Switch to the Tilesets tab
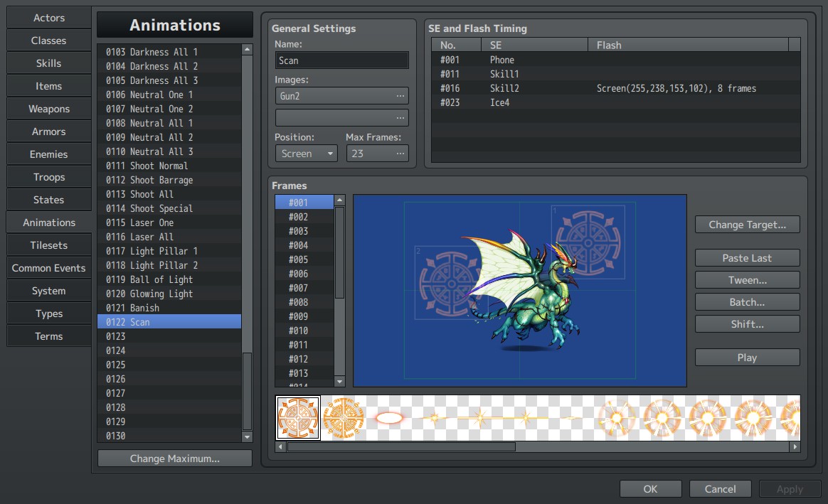The height and width of the screenshot is (504, 828). click(48, 245)
